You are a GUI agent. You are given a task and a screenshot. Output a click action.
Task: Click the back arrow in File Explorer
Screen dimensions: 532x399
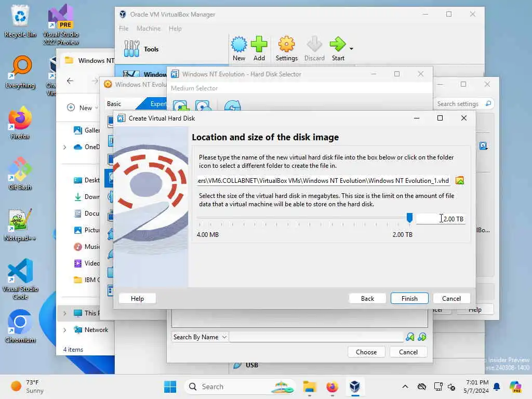tap(70, 81)
